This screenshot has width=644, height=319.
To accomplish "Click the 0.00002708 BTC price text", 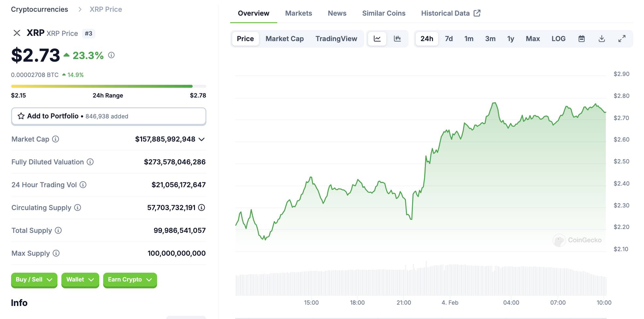I will point(35,75).
